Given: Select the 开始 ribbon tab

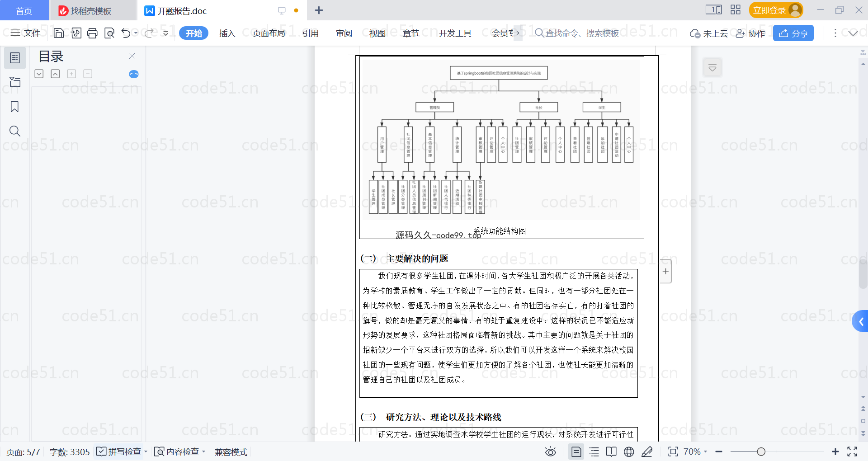Looking at the screenshot, I should point(193,33).
